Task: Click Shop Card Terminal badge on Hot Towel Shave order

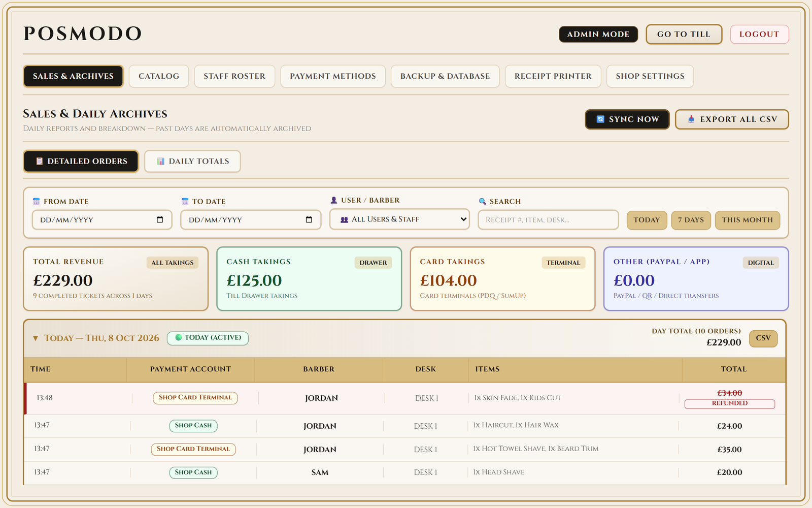Action: pos(193,449)
